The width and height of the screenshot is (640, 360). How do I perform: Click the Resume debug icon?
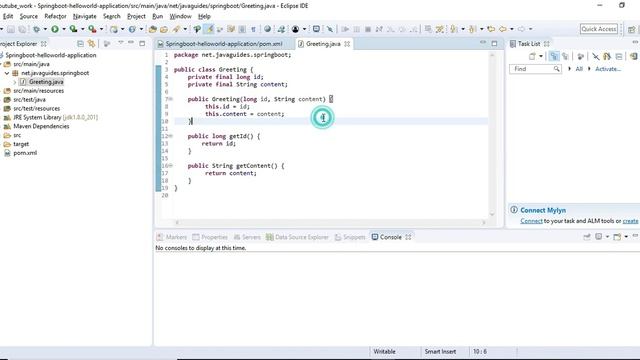coord(345,29)
